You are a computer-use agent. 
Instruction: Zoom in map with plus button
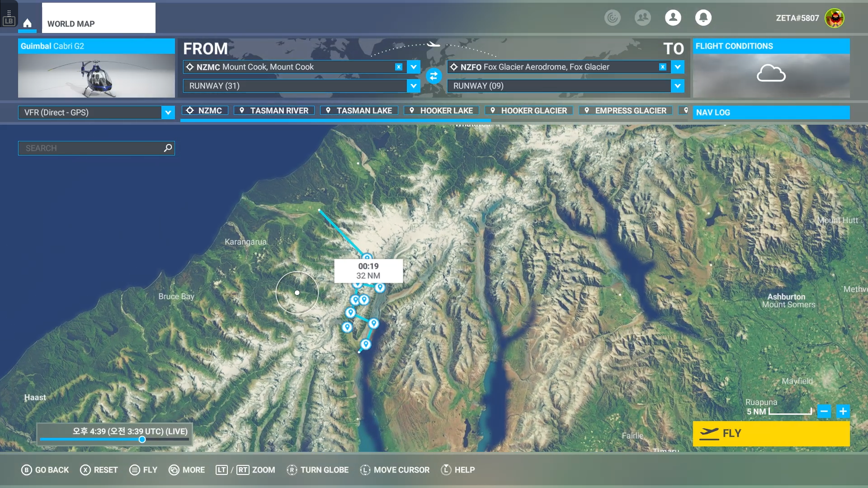[843, 411]
